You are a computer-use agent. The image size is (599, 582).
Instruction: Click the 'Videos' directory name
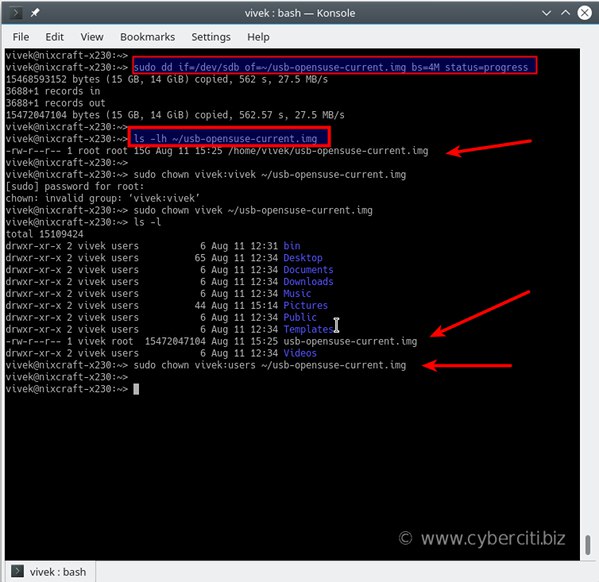[300, 353]
